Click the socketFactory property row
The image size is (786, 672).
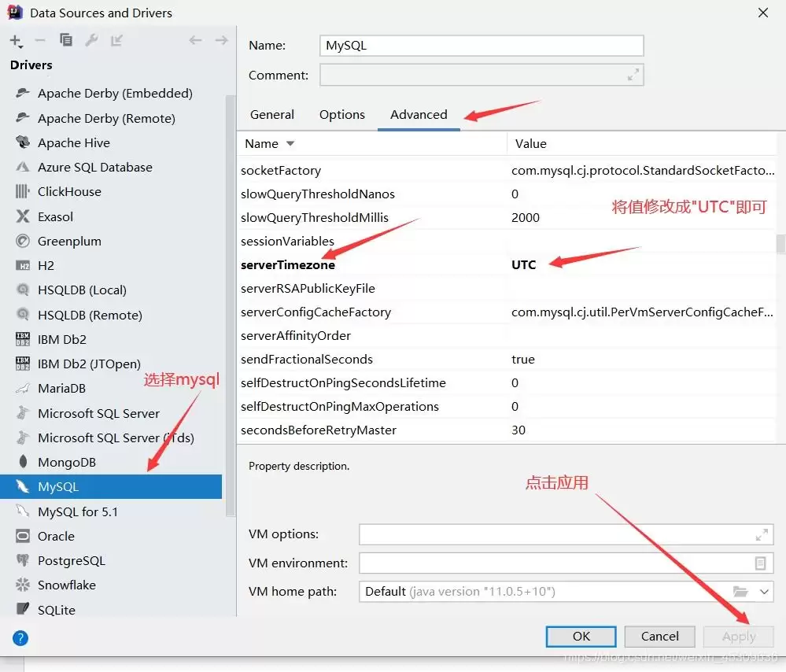pyautogui.click(x=507, y=171)
